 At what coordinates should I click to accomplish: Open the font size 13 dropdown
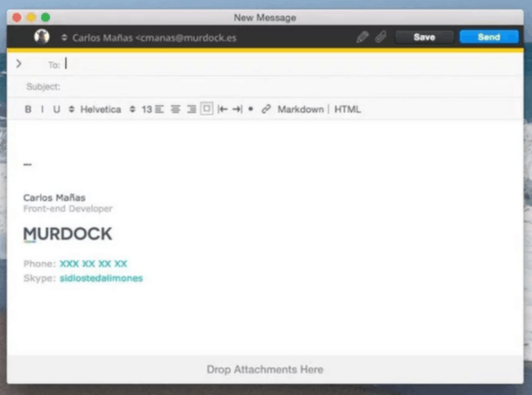click(x=141, y=109)
